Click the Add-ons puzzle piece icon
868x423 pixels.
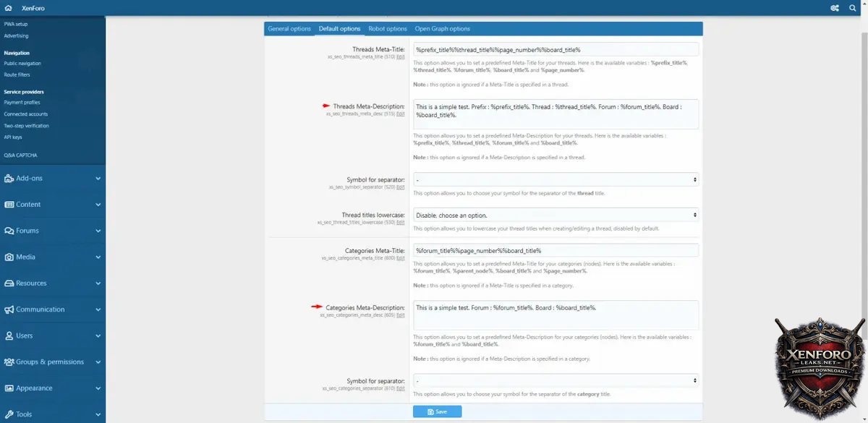click(x=9, y=179)
